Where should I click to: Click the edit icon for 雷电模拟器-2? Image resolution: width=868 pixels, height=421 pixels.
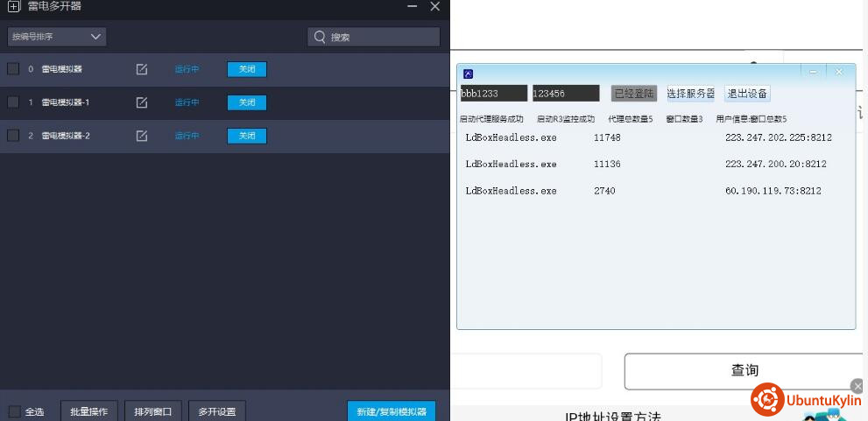click(x=142, y=136)
